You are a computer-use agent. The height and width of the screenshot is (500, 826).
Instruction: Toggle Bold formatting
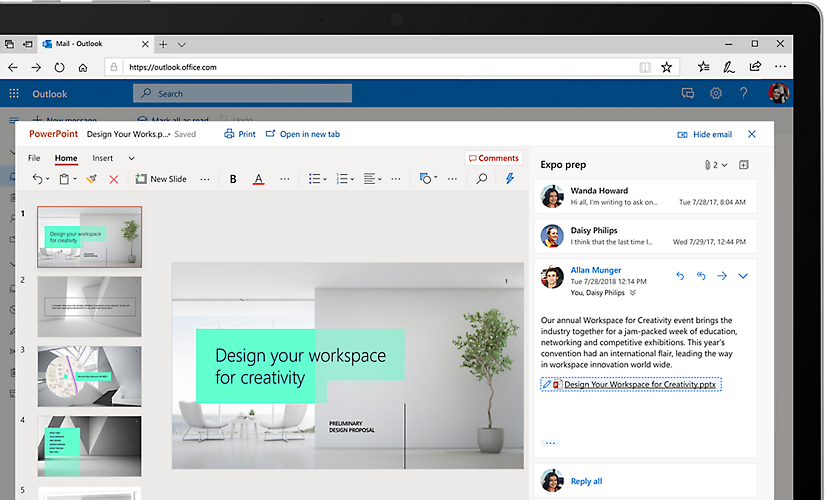pos(233,179)
